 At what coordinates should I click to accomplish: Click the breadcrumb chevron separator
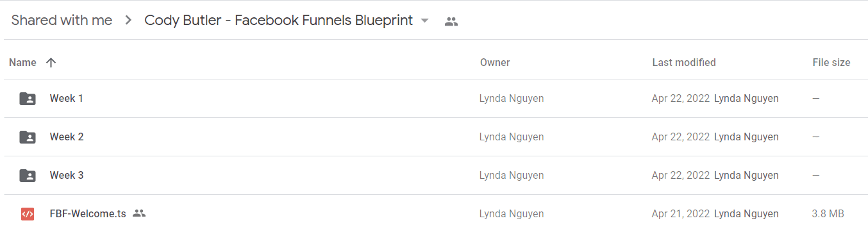click(x=128, y=21)
